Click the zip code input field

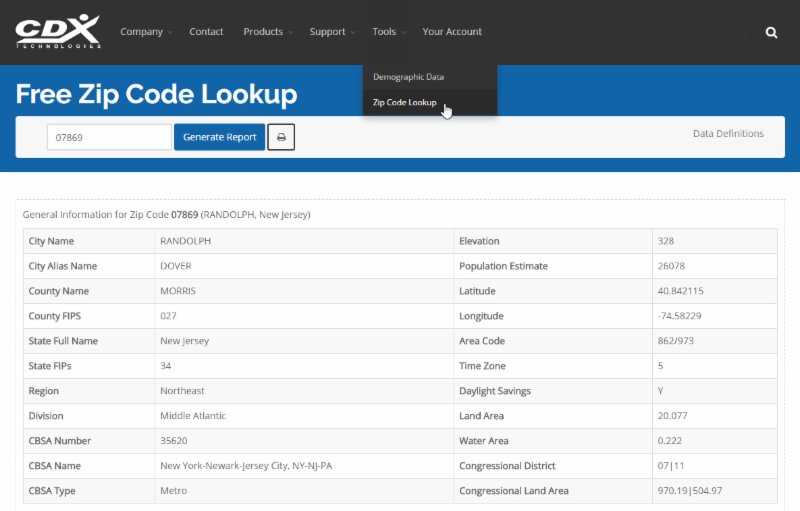pos(109,137)
